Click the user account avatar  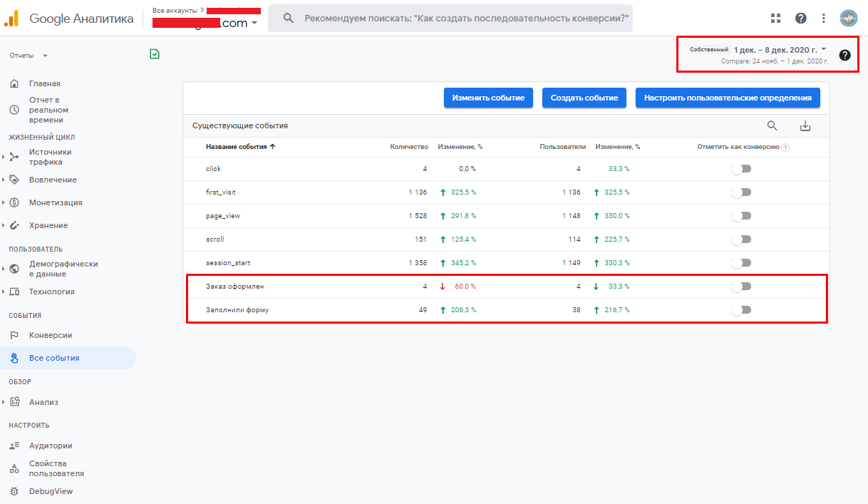(x=848, y=18)
